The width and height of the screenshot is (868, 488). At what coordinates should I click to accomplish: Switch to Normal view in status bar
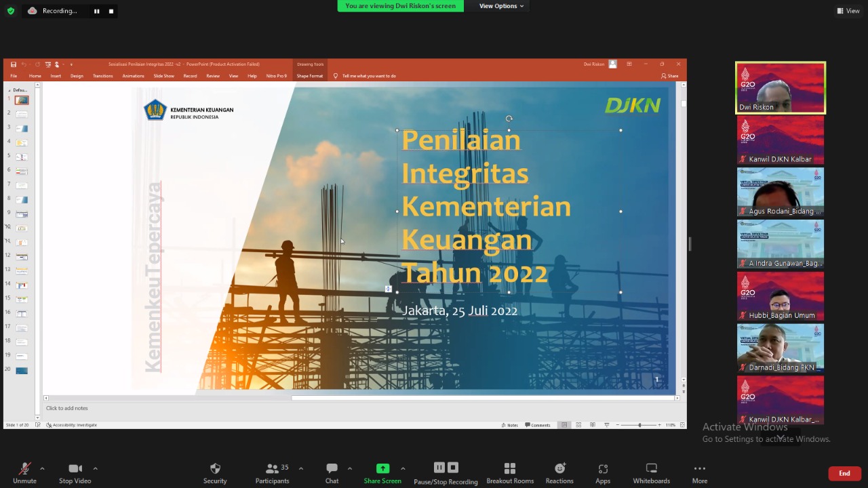tap(564, 425)
